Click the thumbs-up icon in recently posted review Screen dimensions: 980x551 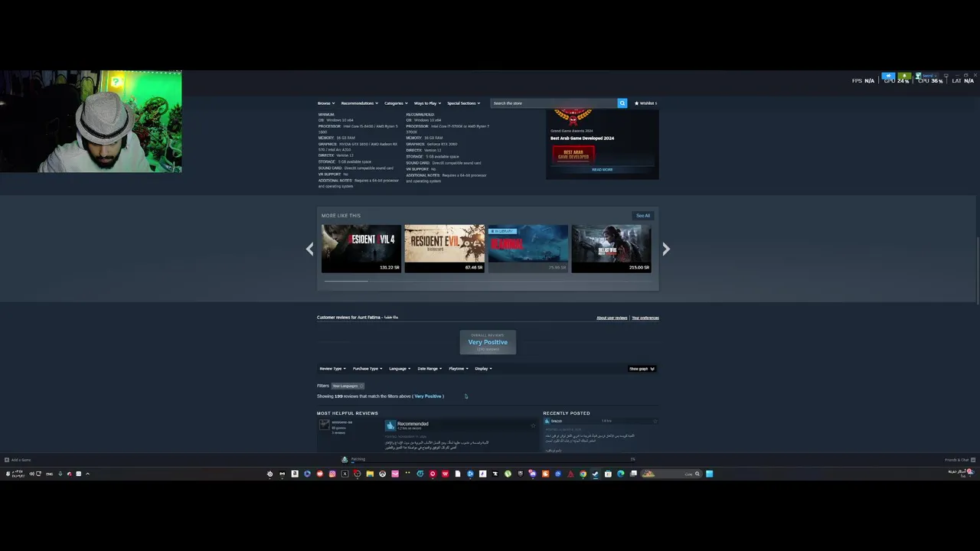pos(547,421)
